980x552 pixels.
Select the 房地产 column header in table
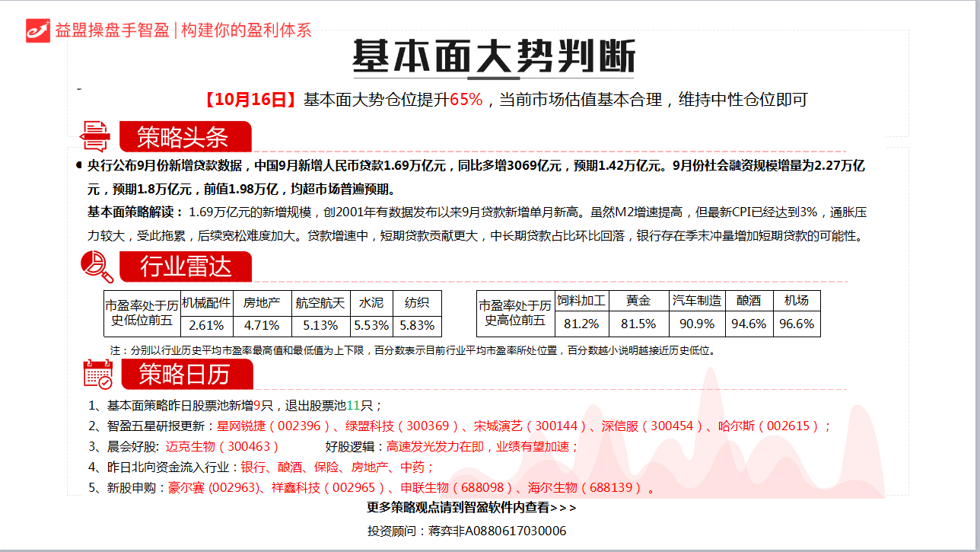262,302
